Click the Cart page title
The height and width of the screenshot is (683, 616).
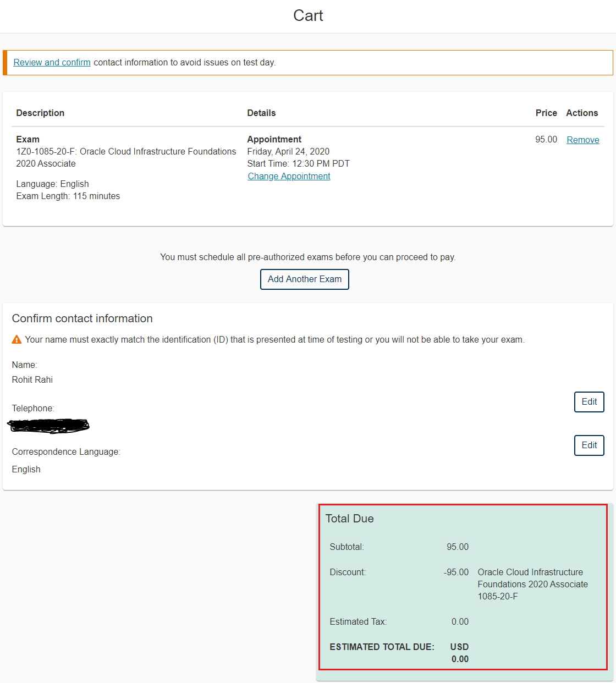pyautogui.click(x=308, y=15)
